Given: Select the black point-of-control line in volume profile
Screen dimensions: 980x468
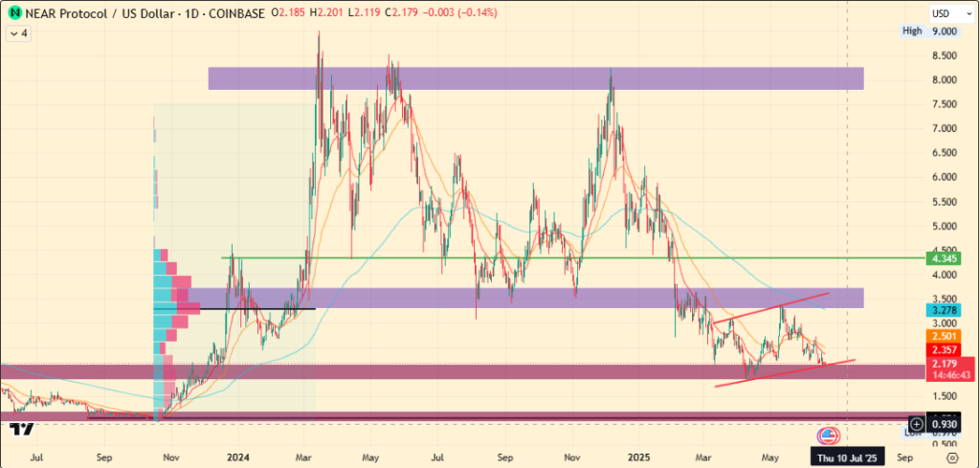Looking at the screenshot, I should [234, 309].
